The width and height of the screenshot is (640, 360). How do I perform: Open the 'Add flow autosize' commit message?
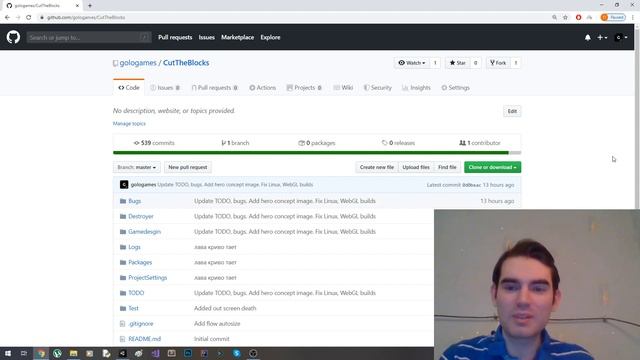(x=217, y=324)
